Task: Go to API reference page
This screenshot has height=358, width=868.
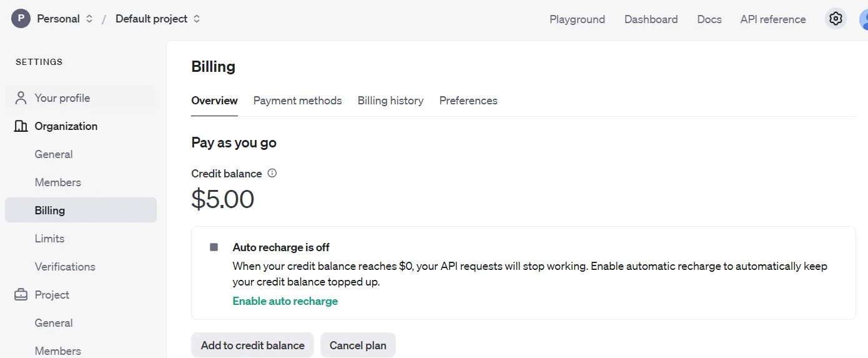Action: tap(773, 19)
